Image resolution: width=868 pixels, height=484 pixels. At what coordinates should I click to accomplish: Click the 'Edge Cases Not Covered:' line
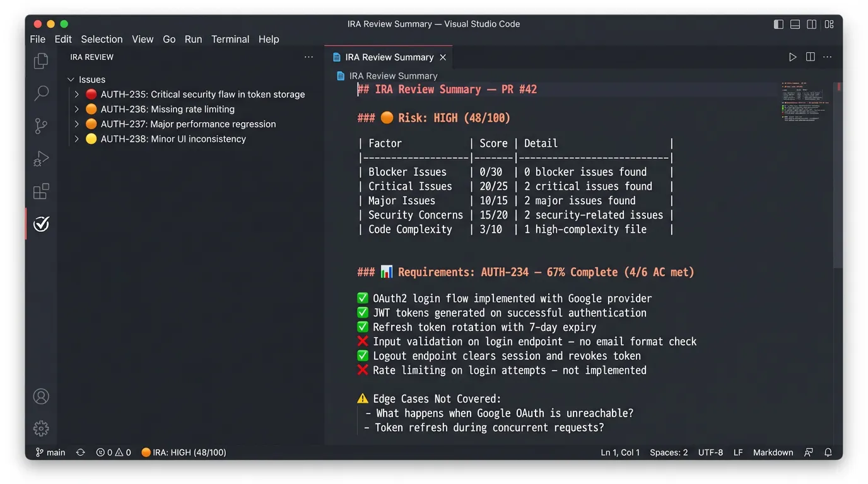click(x=429, y=399)
